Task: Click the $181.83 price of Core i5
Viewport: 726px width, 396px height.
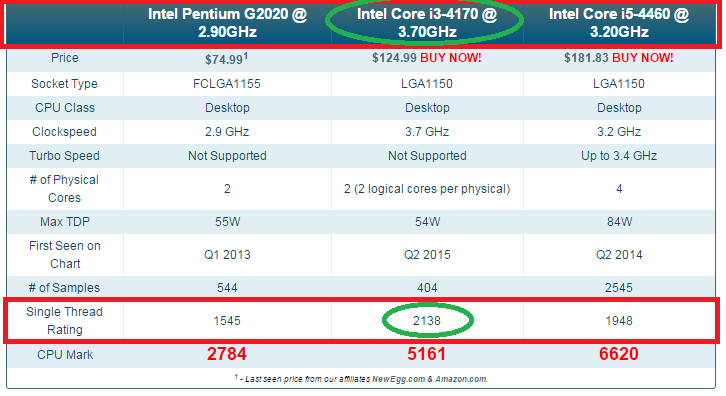Action: (x=586, y=58)
